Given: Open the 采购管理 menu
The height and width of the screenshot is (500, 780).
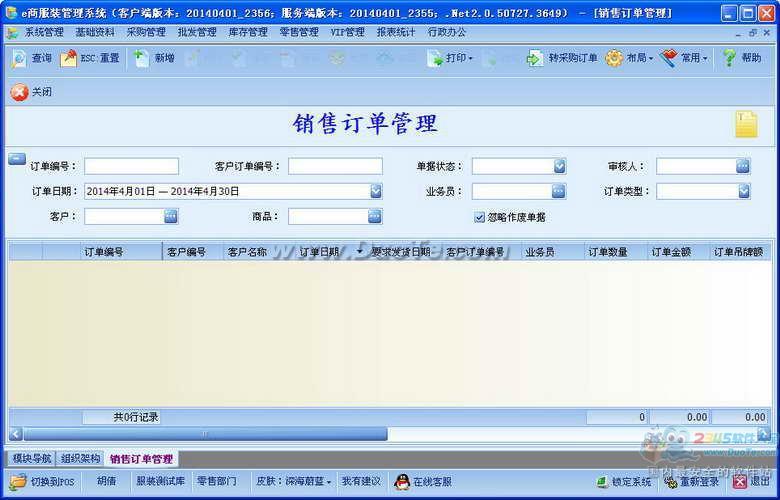Looking at the screenshot, I should pyautogui.click(x=145, y=32).
